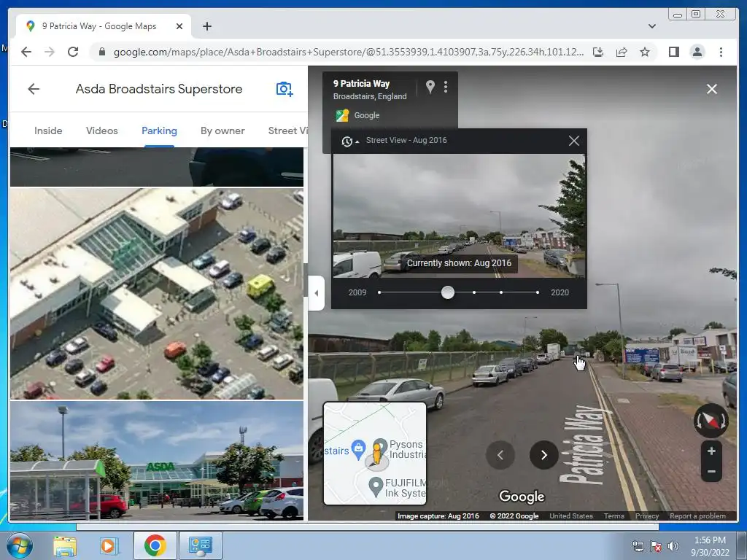Open the three-dot menu beside 9 Patricia Way
Viewport: 747px width, 560px height.
point(446,87)
